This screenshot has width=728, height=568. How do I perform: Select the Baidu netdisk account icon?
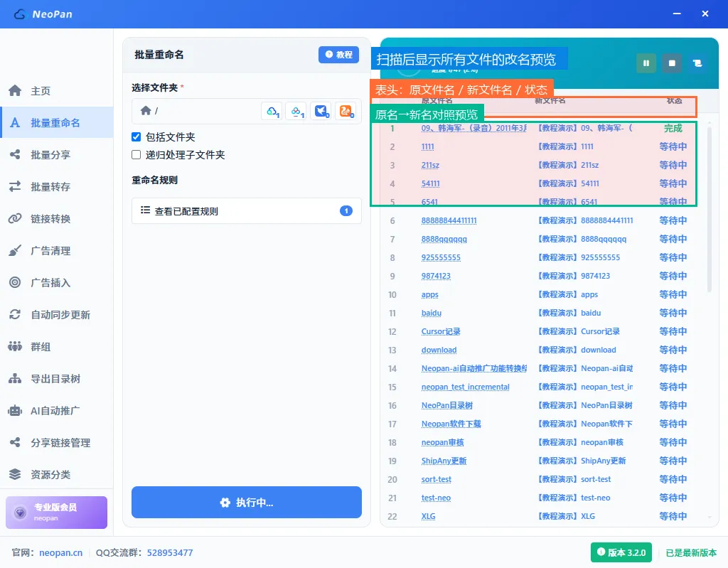coord(296,112)
